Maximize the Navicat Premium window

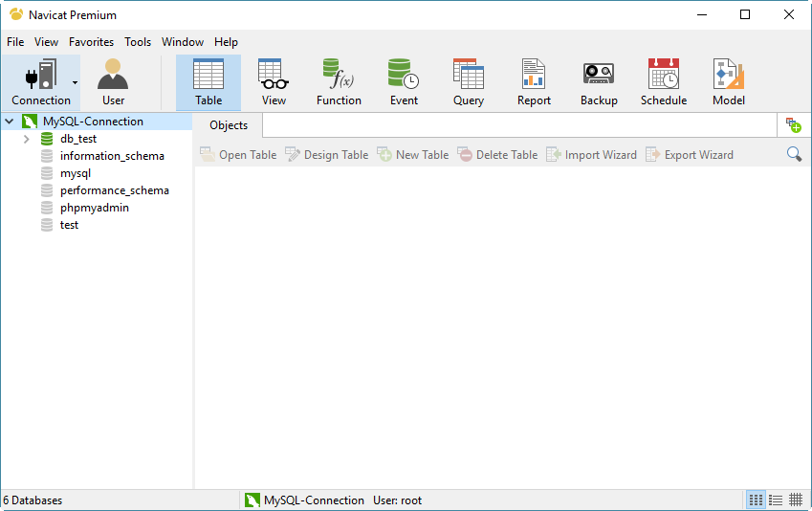coord(745,14)
